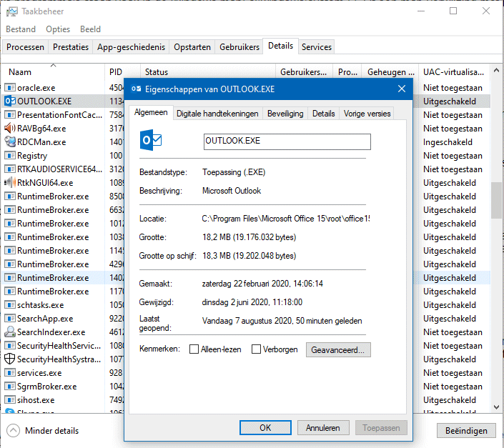The height and width of the screenshot is (448, 504).
Task: Switch to the Prestaties tab
Action: [71, 47]
